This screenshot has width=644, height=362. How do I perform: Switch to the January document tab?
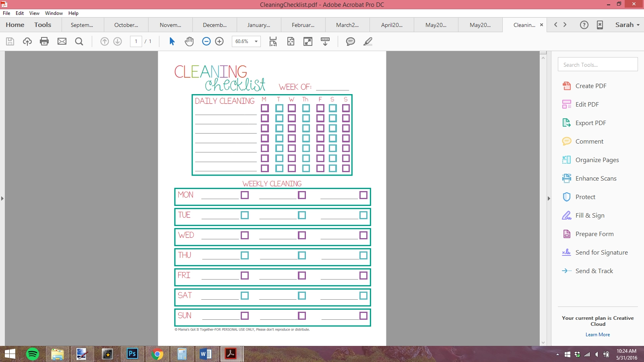click(x=258, y=25)
